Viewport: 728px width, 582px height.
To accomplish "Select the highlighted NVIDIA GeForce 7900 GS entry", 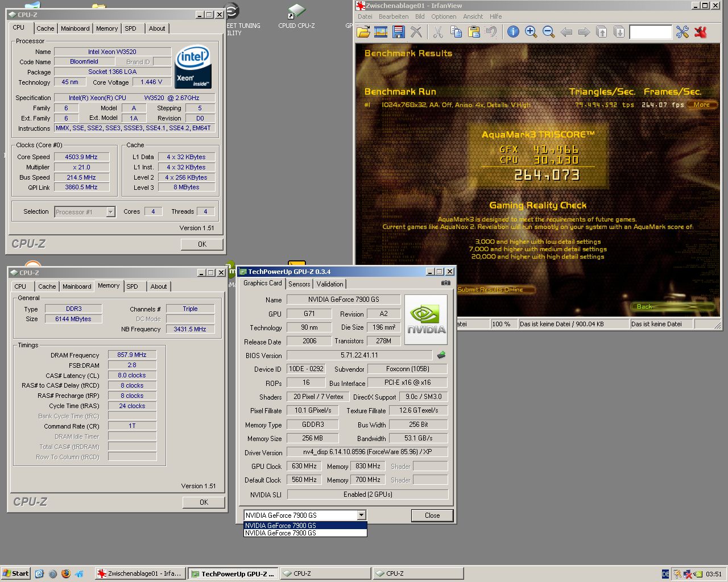I will point(305,526).
